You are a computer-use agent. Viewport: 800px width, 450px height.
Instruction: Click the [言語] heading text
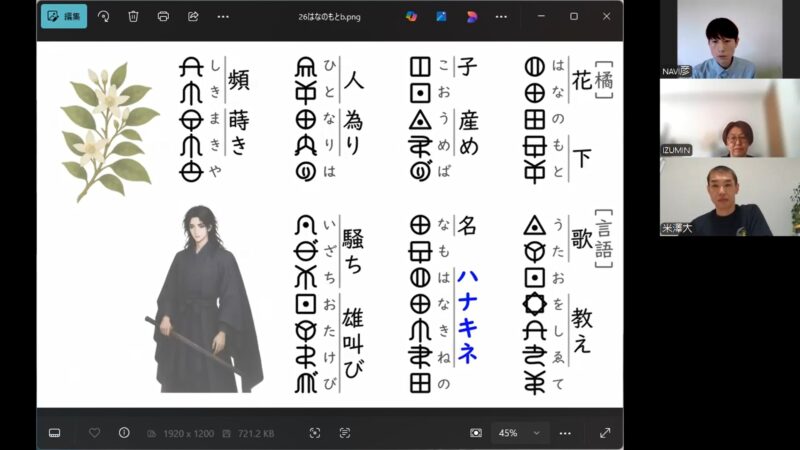coord(604,238)
